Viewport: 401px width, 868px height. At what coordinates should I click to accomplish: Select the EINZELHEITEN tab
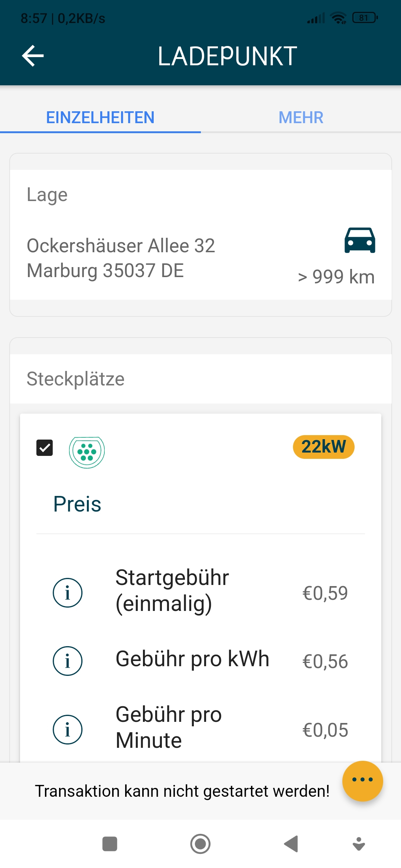pyautogui.click(x=100, y=118)
